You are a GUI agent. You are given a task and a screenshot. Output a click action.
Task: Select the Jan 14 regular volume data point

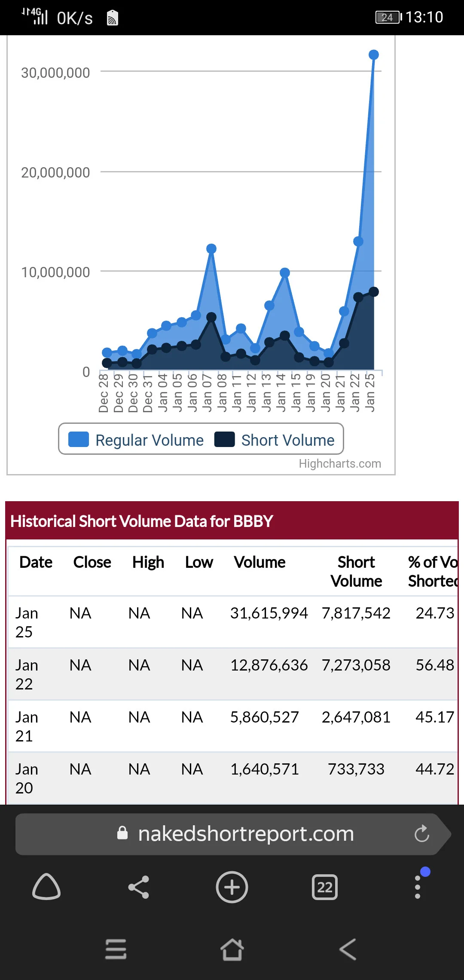[x=285, y=273]
